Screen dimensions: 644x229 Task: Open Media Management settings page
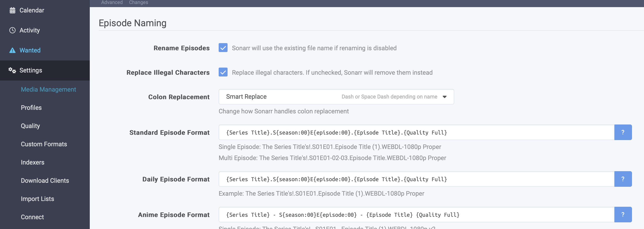pos(48,89)
